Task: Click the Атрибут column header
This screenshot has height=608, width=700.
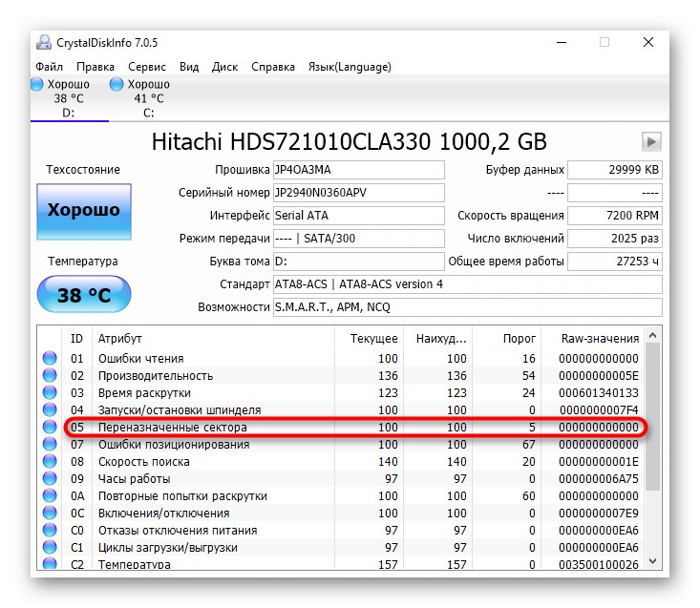Action: [120, 339]
